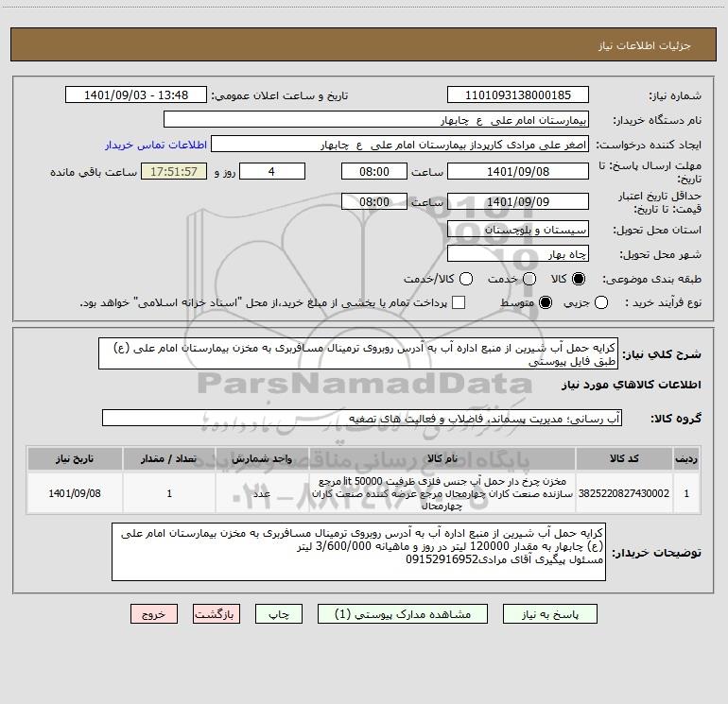Click the جزئیات اطلاعات نیاز page title
The height and width of the screenshot is (704, 728).
(x=644, y=45)
